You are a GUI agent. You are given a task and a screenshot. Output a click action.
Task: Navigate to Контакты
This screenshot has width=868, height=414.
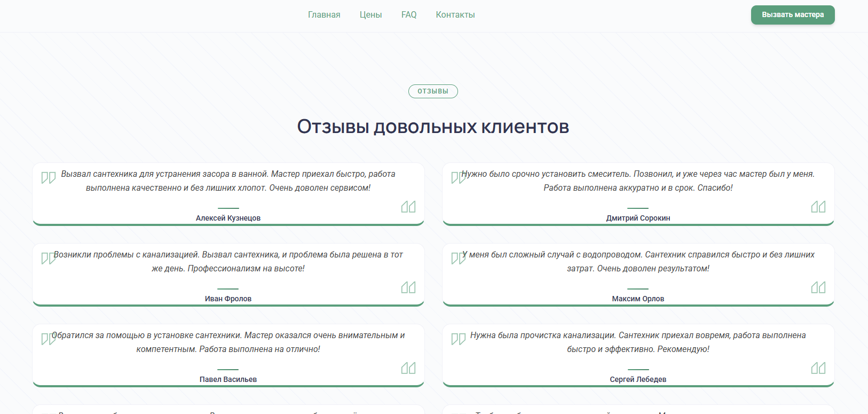(x=455, y=15)
